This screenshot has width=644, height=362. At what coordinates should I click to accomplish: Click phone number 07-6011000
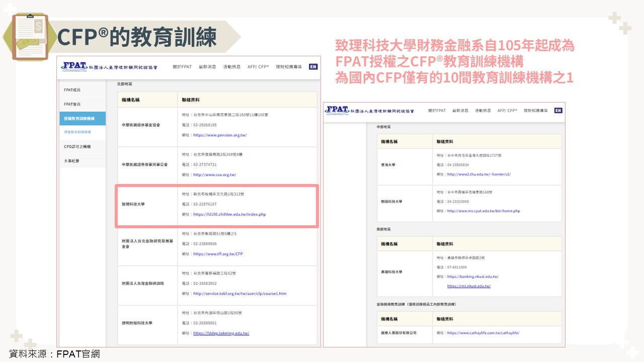457,267
